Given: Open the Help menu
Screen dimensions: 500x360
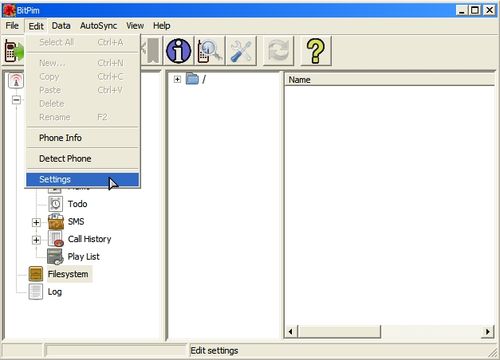Looking at the screenshot, I should (x=162, y=26).
